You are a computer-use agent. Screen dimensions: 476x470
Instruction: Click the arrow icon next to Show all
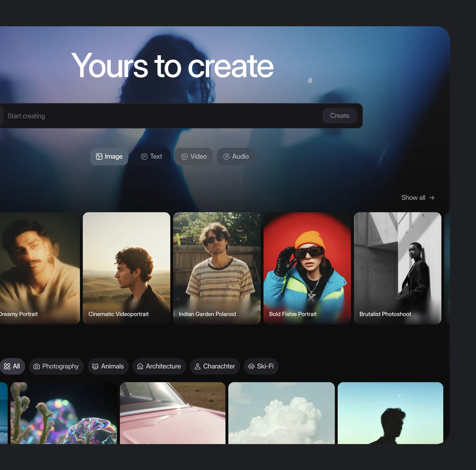(432, 198)
